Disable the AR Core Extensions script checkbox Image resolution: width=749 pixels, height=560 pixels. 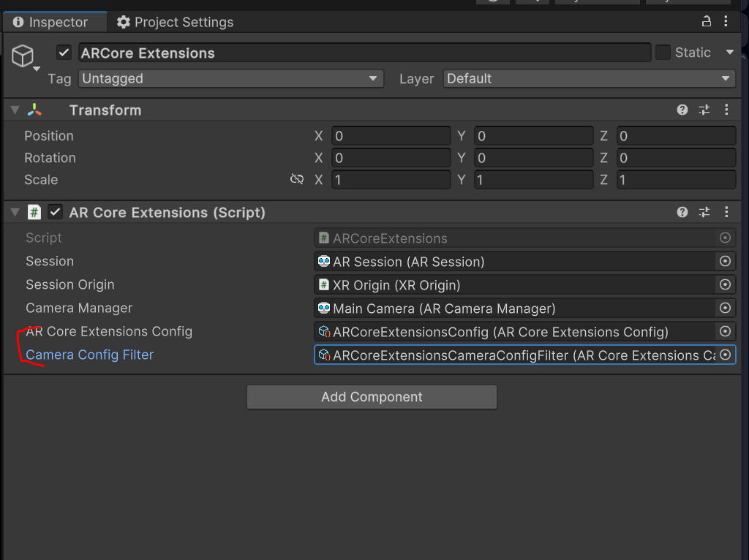[x=55, y=212]
